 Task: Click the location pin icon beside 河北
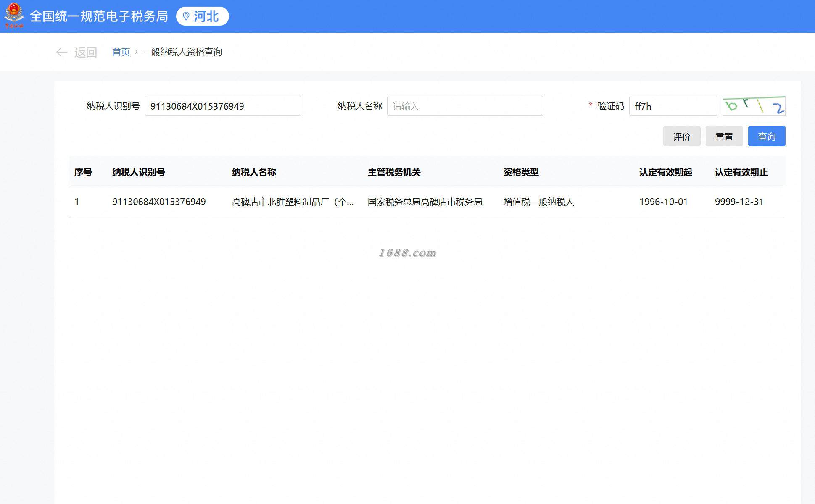[186, 16]
